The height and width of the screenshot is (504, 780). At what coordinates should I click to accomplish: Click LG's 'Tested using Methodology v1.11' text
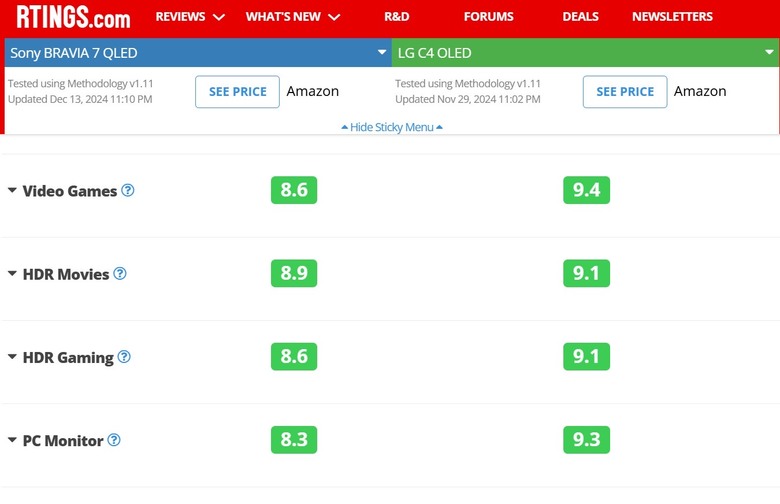pyautogui.click(x=468, y=84)
